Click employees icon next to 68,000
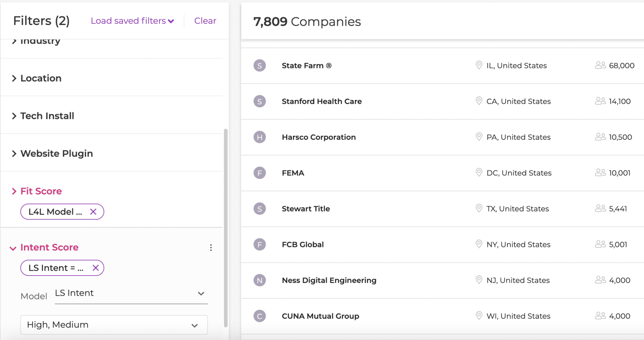The height and width of the screenshot is (340, 644). click(601, 65)
